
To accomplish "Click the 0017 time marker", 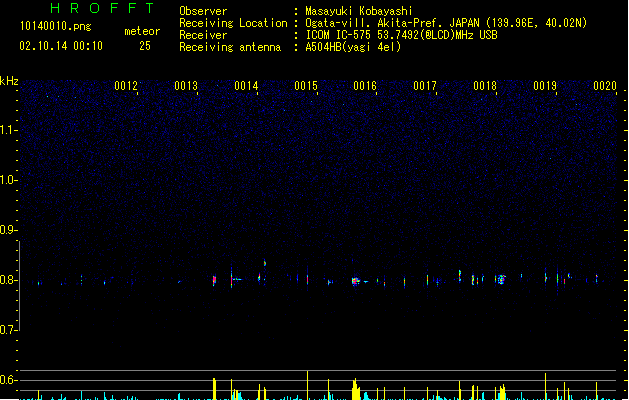I will (425, 86).
